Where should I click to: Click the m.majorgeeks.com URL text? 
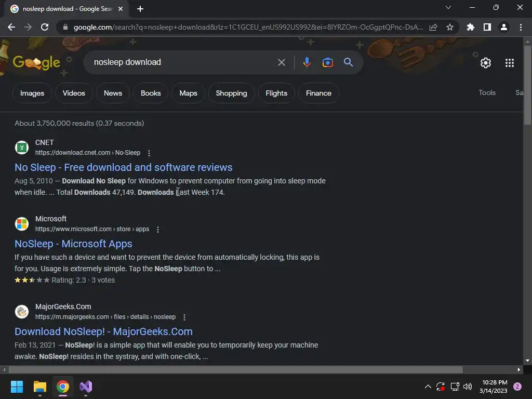(105, 317)
